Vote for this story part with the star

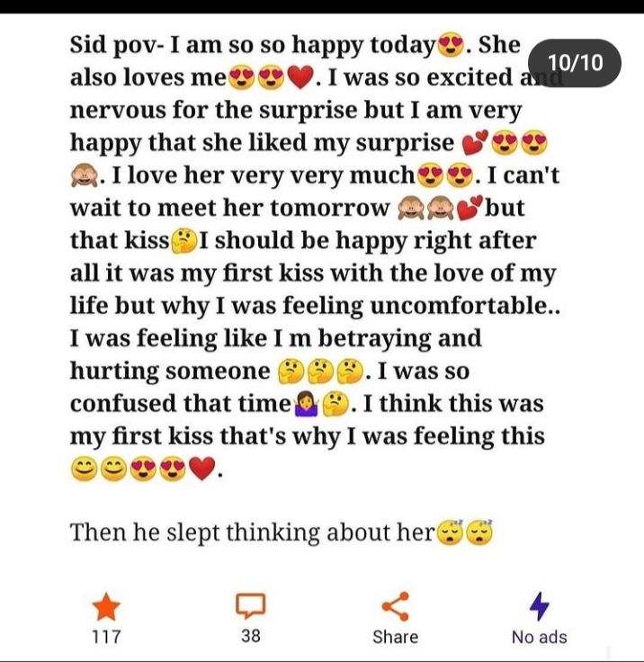click(106, 606)
